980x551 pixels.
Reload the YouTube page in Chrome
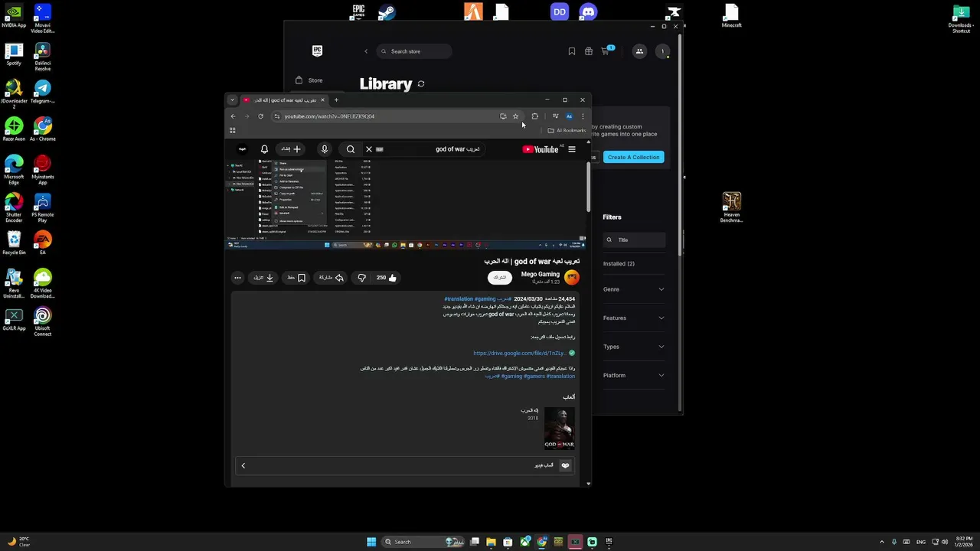[260, 116]
